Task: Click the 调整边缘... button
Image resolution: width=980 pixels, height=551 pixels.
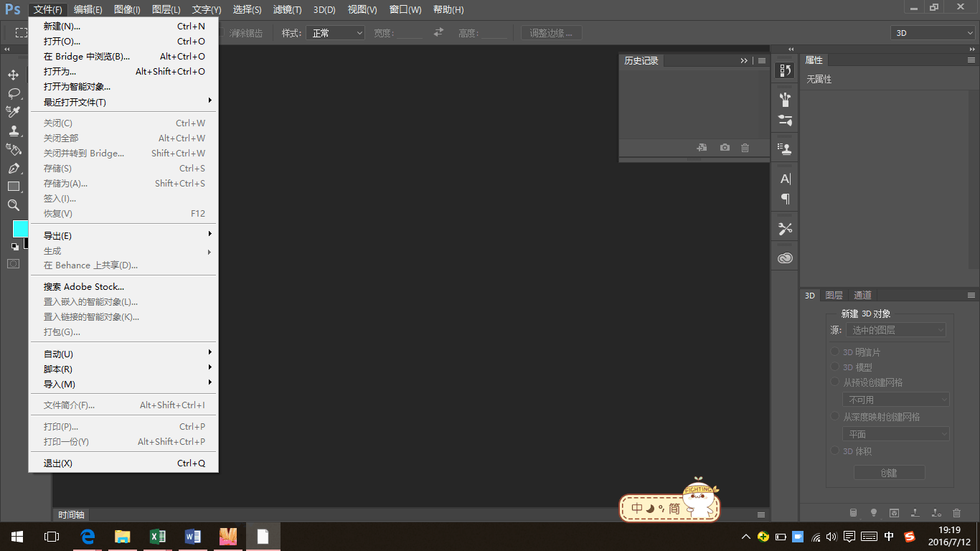Action: click(551, 33)
